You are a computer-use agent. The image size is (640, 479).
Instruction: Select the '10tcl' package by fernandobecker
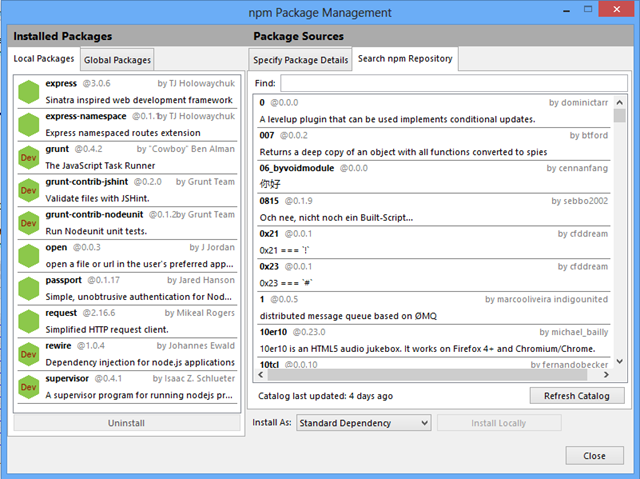click(433, 364)
